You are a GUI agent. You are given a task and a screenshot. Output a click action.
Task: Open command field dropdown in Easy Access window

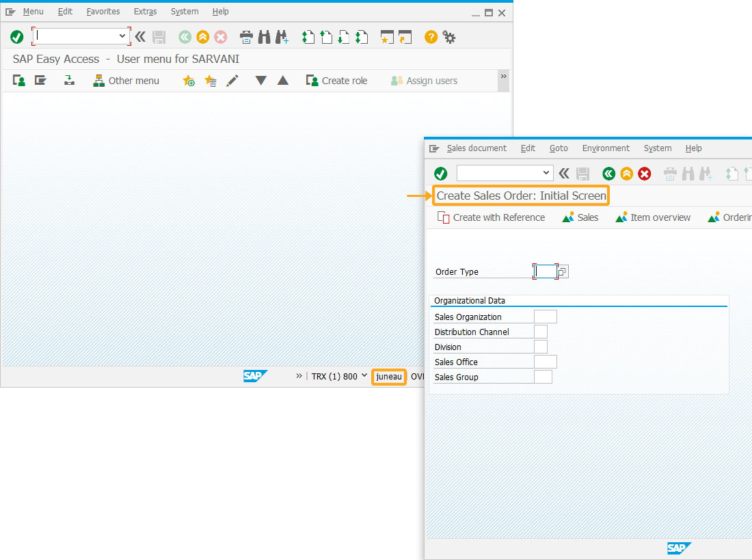pyautogui.click(x=122, y=36)
